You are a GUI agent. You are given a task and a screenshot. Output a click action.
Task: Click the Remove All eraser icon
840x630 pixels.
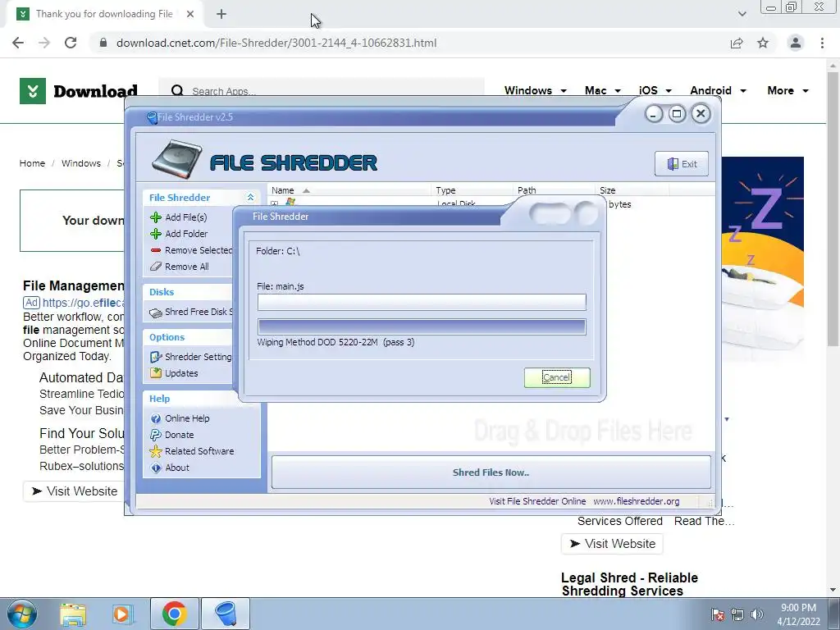pyautogui.click(x=156, y=267)
